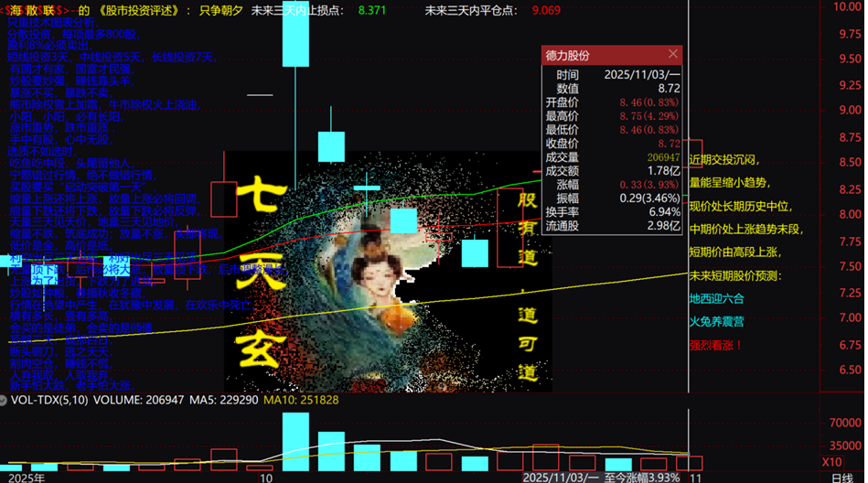Viewport: 868px width, 483px height.
Task: Click the 德力股份 popup title bar
Action: coord(612,56)
